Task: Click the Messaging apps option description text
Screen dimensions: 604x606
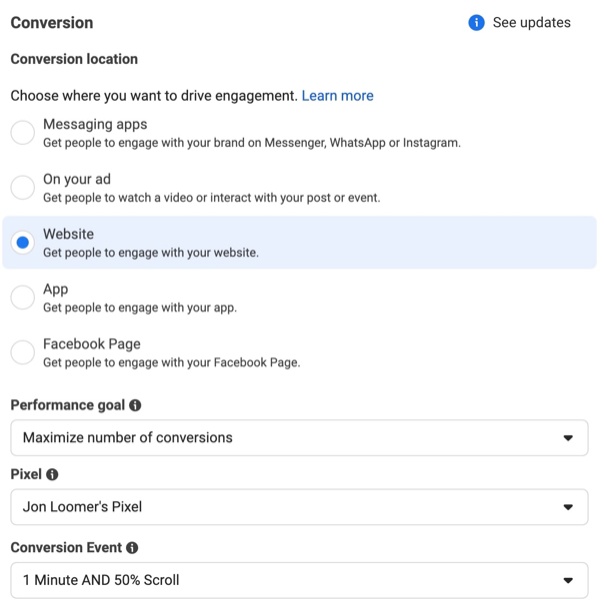Action: tap(252, 143)
